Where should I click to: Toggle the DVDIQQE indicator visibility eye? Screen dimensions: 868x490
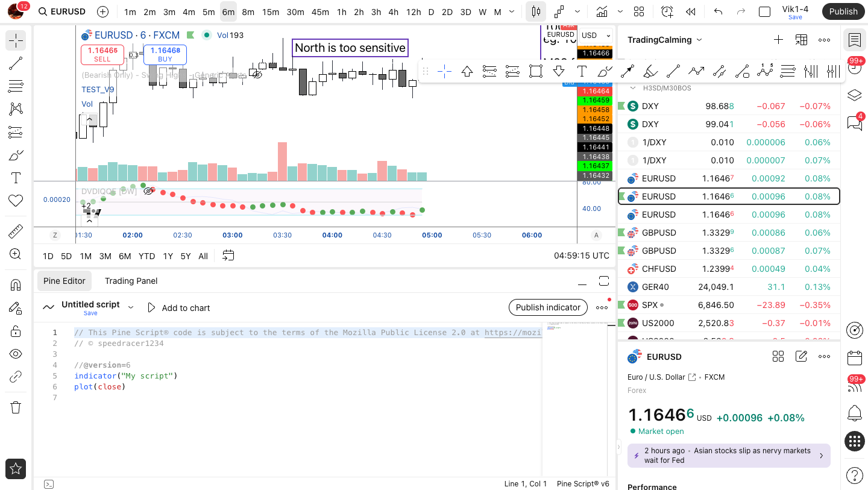(x=148, y=191)
